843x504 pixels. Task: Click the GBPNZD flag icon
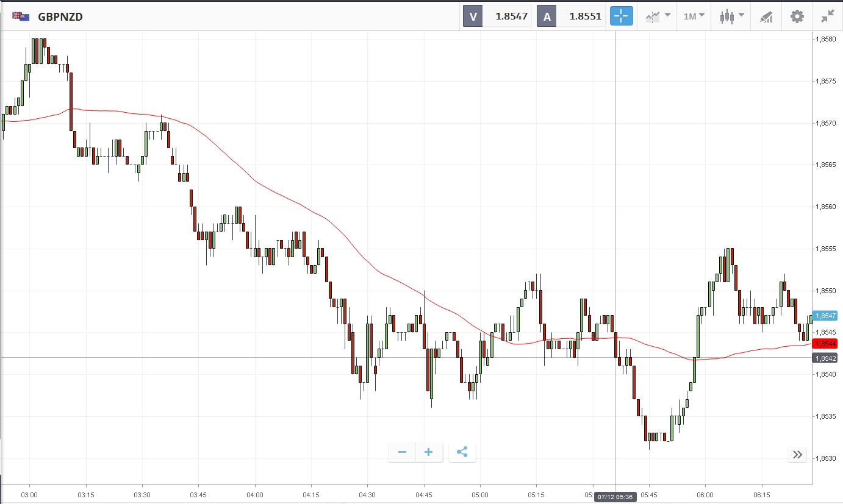click(21, 16)
